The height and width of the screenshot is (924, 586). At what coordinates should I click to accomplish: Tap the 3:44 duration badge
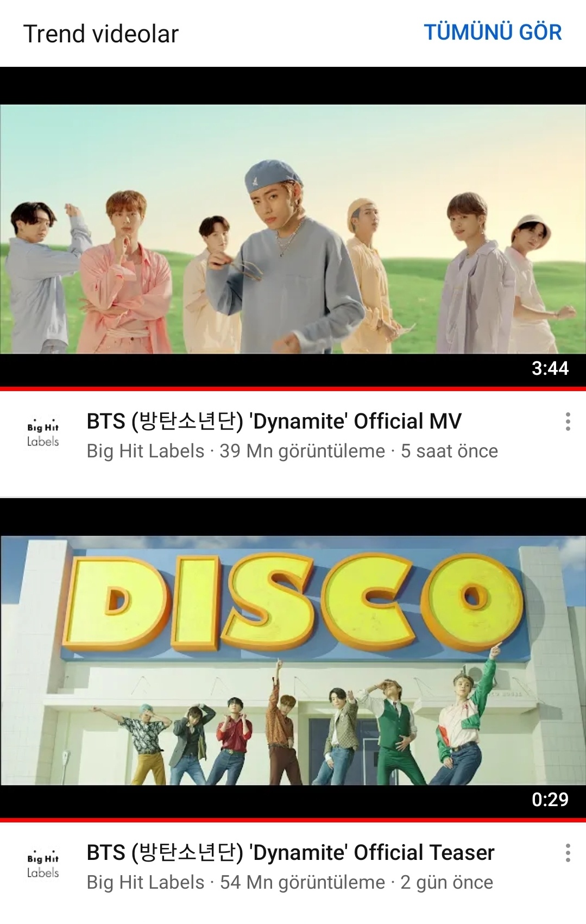click(x=550, y=368)
